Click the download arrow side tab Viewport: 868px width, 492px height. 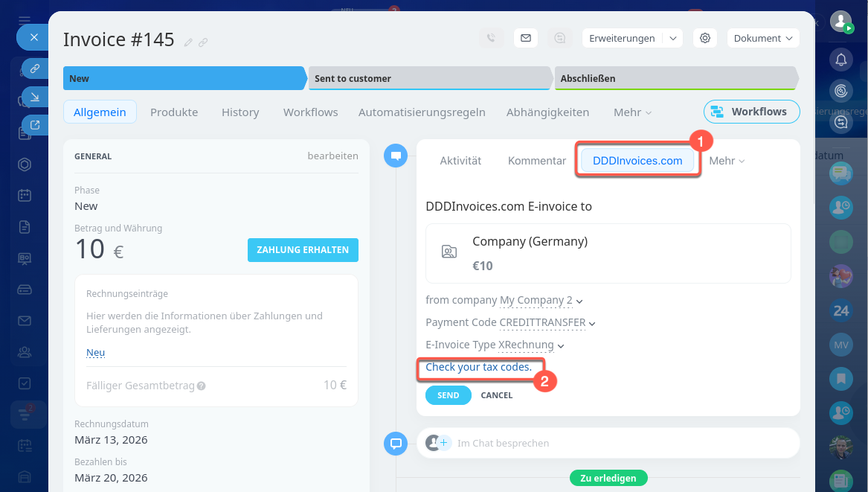click(35, 98)
